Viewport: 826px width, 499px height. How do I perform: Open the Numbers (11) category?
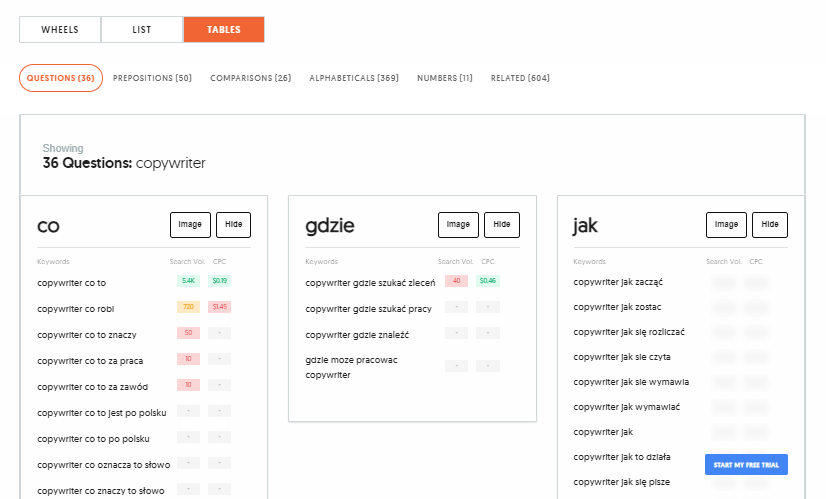pos(445,78)
